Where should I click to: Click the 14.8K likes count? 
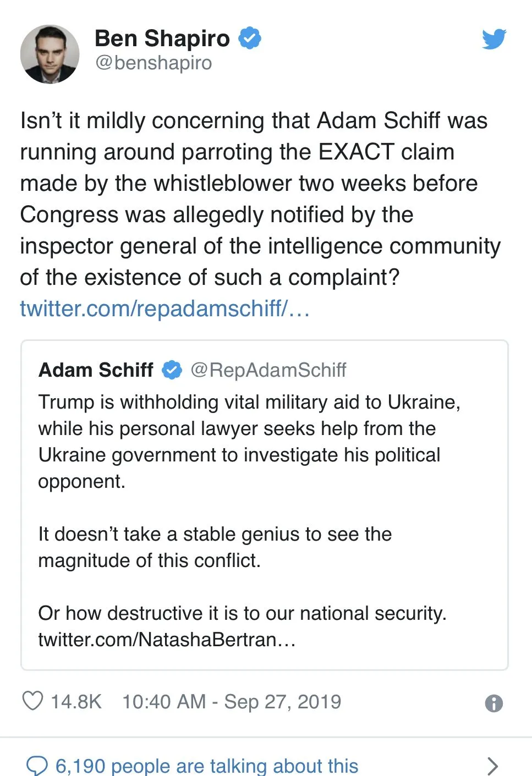coord(76,702)
